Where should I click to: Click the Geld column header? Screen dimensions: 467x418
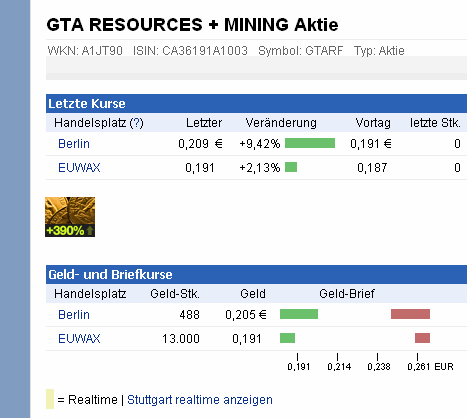(x=253, y=294)
